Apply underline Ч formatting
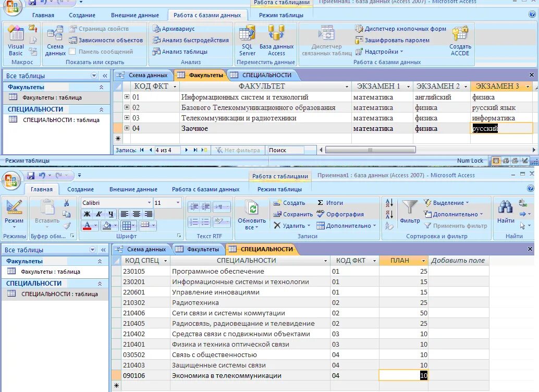The width and height of the screenshot is (539, 392). tap(111, 214)
